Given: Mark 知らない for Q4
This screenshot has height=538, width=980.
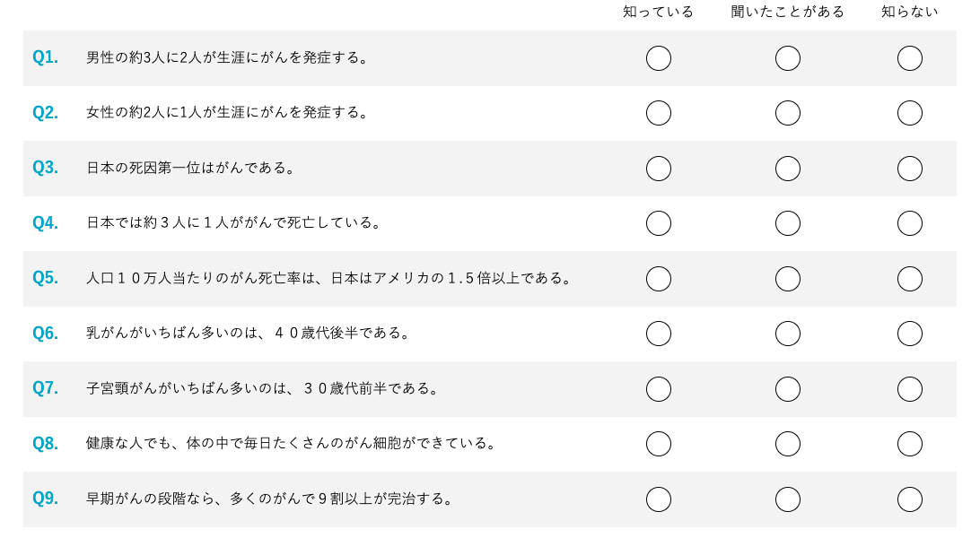Looking at the screenshot, I should click(910, 223).
